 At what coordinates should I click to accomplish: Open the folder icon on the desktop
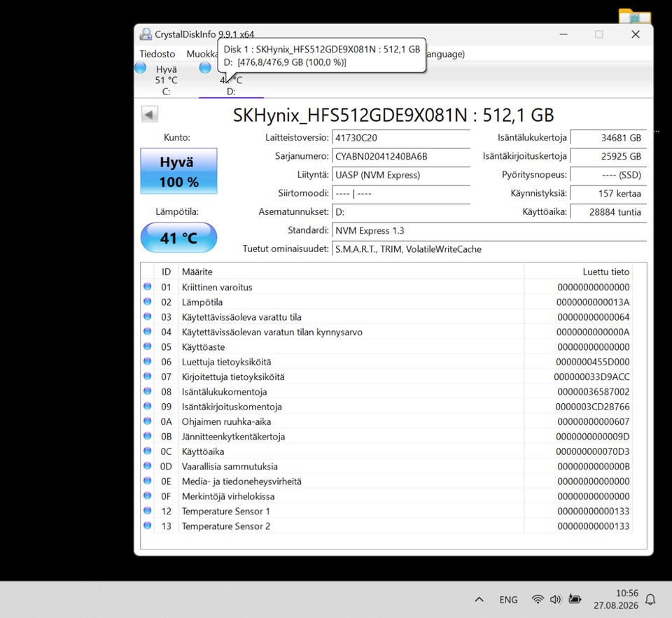[x=635, y=16]
